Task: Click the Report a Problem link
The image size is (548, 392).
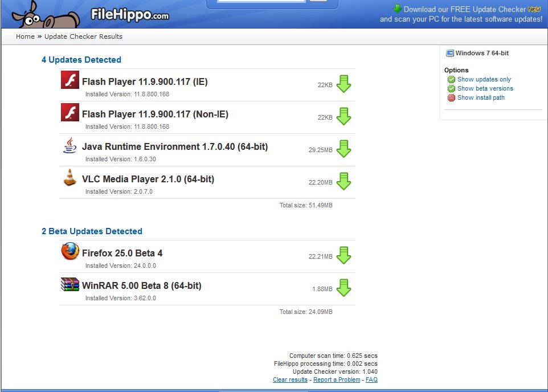Action: click(x=337, y=380)
